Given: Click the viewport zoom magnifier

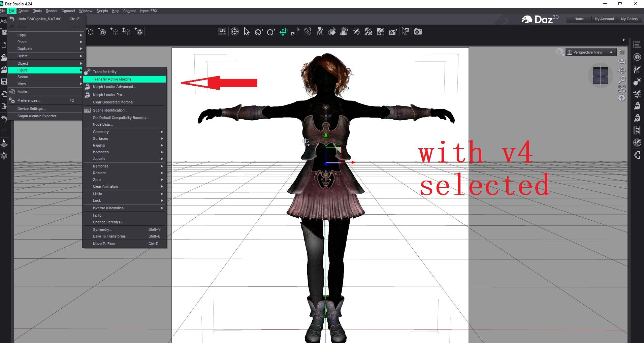Looking at the screenshot, I should (622, 80).
